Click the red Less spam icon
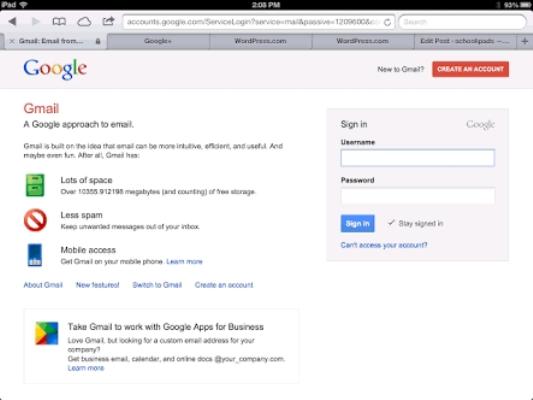 pos(35,220)
